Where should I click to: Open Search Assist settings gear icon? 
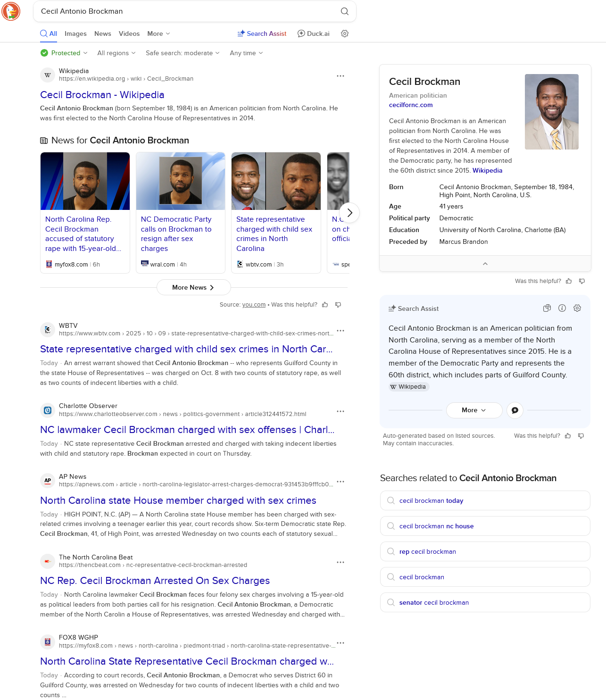coord(577,308)
